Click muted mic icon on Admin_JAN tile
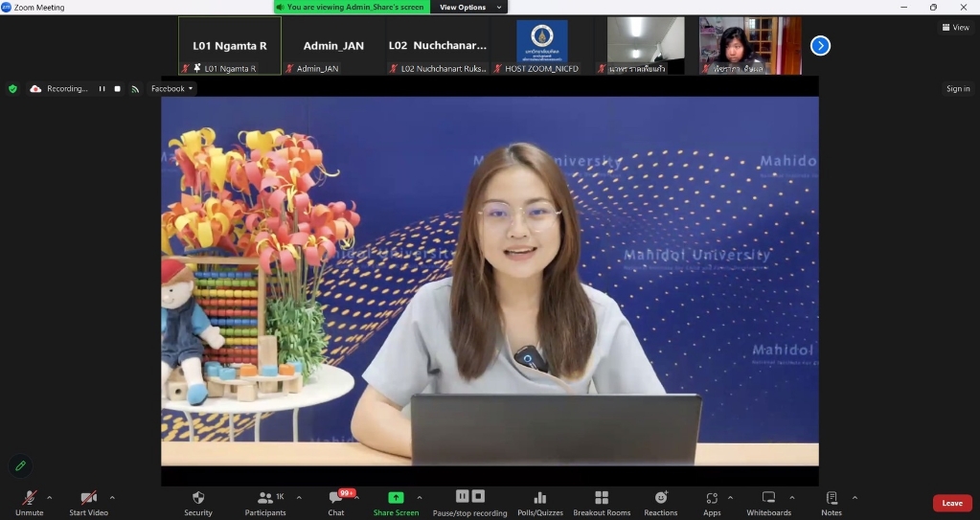The width and height of the screenshot is (980, 520). point(289,68)
